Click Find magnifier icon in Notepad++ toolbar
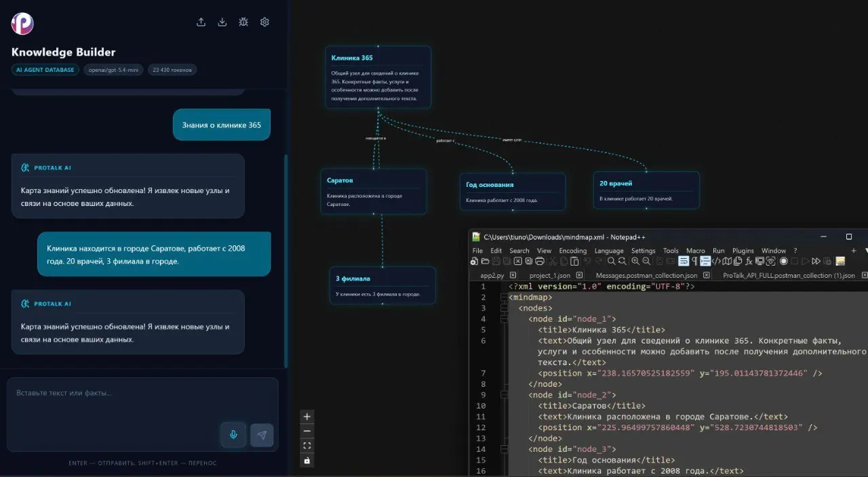The height and width of the screenshot is (477, 868). point(611,261)
